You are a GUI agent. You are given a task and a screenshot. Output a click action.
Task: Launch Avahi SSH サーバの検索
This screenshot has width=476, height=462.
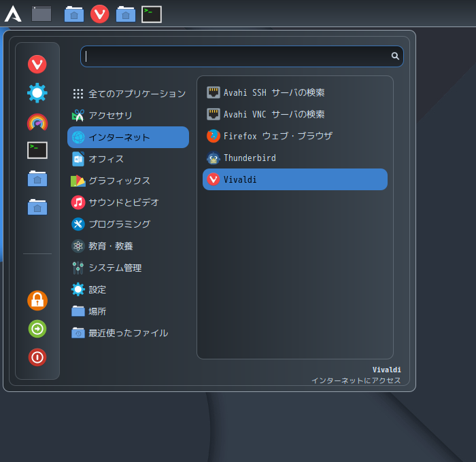(x=295, y=92)
